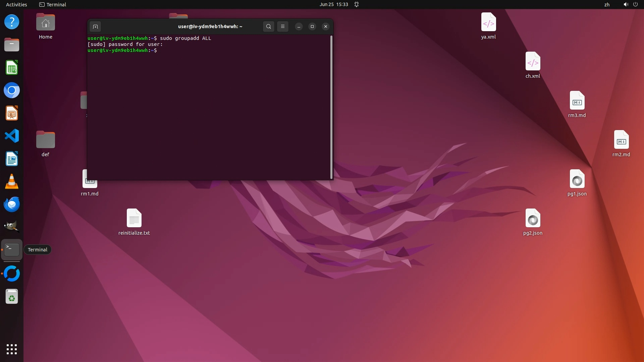Open LibreOffice Calc from dock
644x362 pixels.
pos(12,68)
